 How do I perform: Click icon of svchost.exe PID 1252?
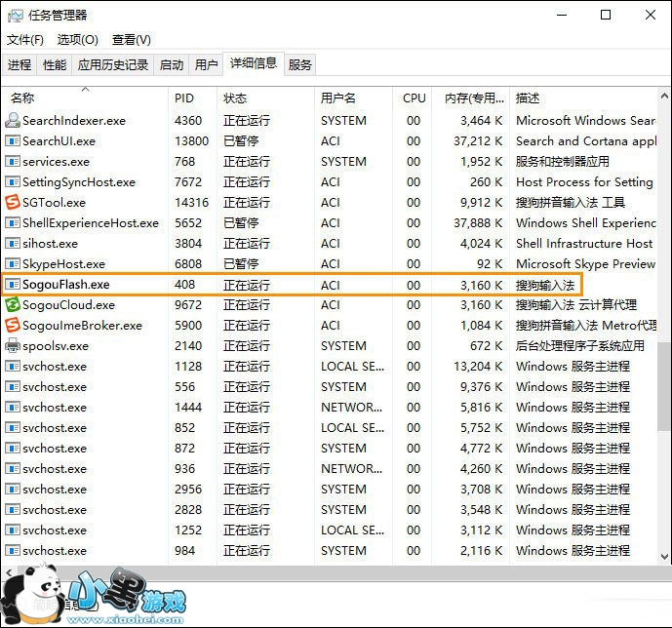click(13, 530)
